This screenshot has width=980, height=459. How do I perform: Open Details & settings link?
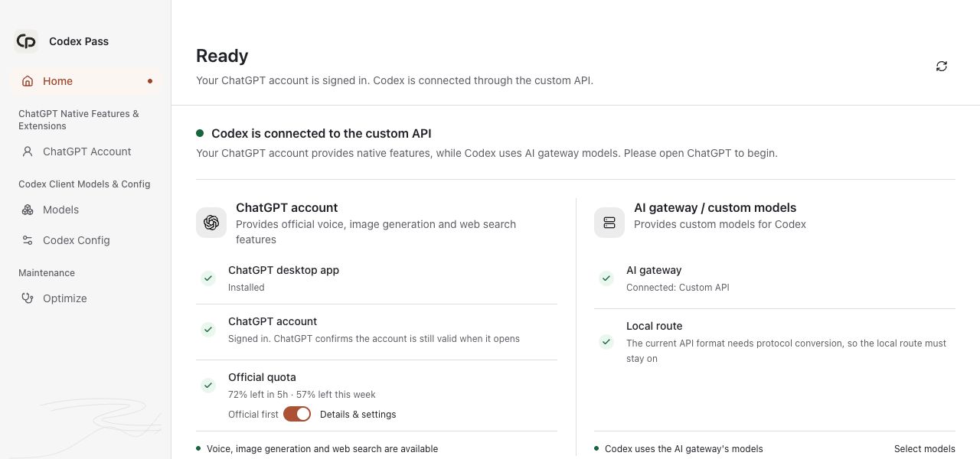358,415
